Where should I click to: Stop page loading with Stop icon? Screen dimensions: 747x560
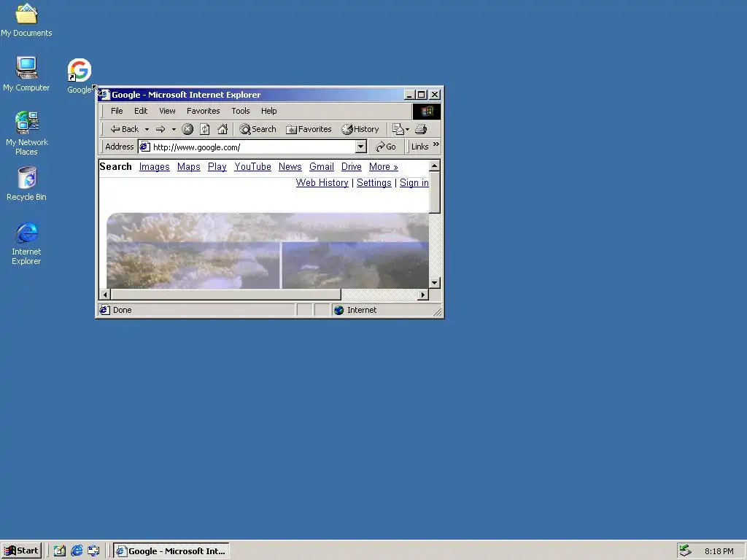(x=187, y=129)
